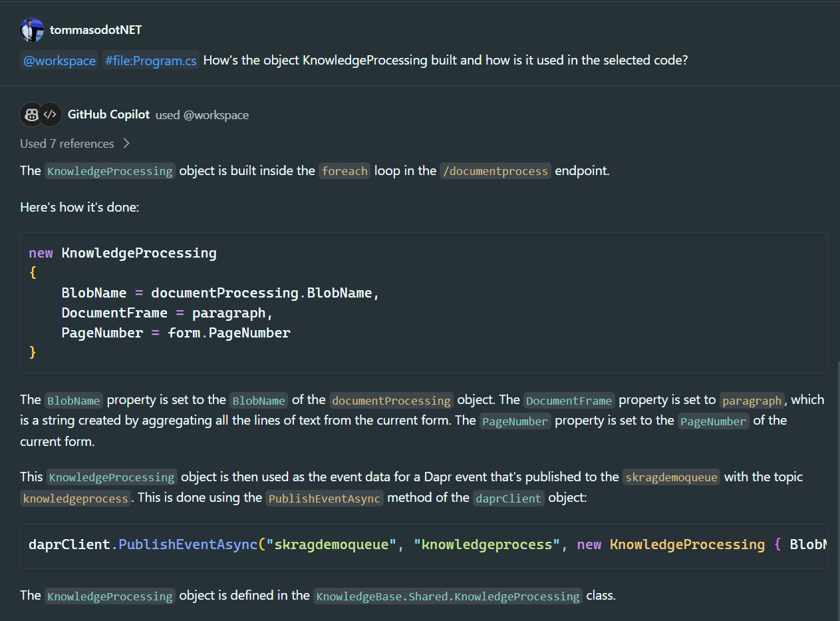840x621 pixels.
Task: Click the used @workspace label in response header
Action: pyautogui.click(x=202, y=114)
